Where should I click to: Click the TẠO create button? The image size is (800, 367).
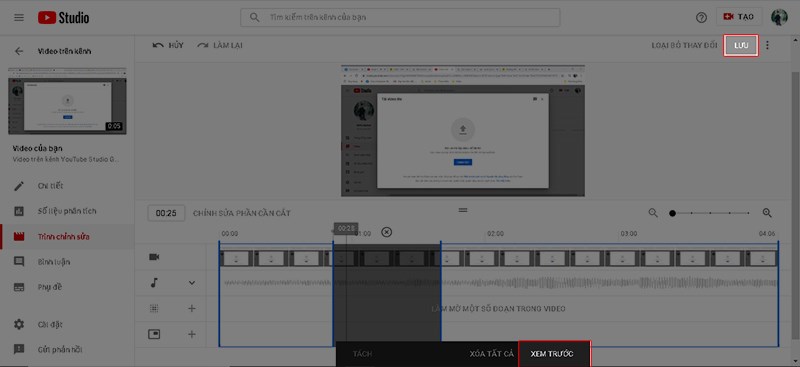(739, 17)
